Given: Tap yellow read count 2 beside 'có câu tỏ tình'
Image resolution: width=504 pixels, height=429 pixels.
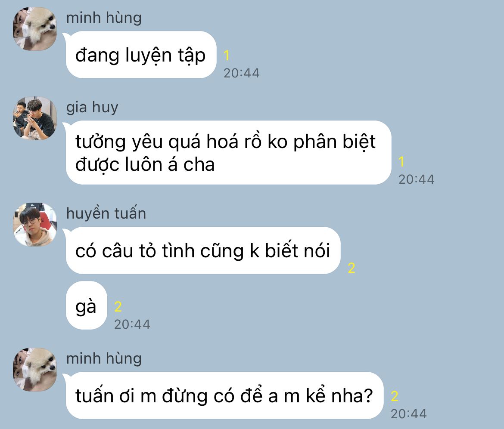Looking at the screenshot, I should [x=352, y=268].
